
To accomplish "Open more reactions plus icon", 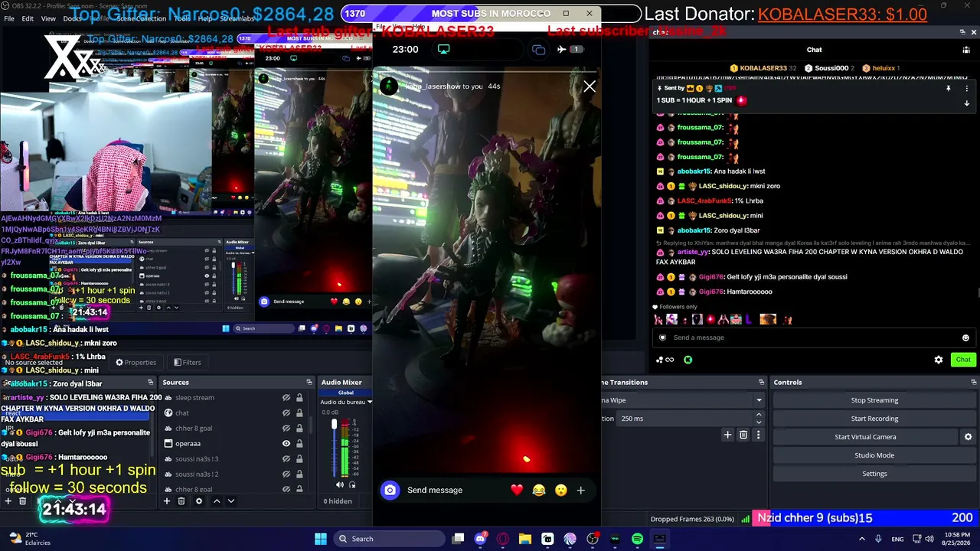I will coord(581,490).
